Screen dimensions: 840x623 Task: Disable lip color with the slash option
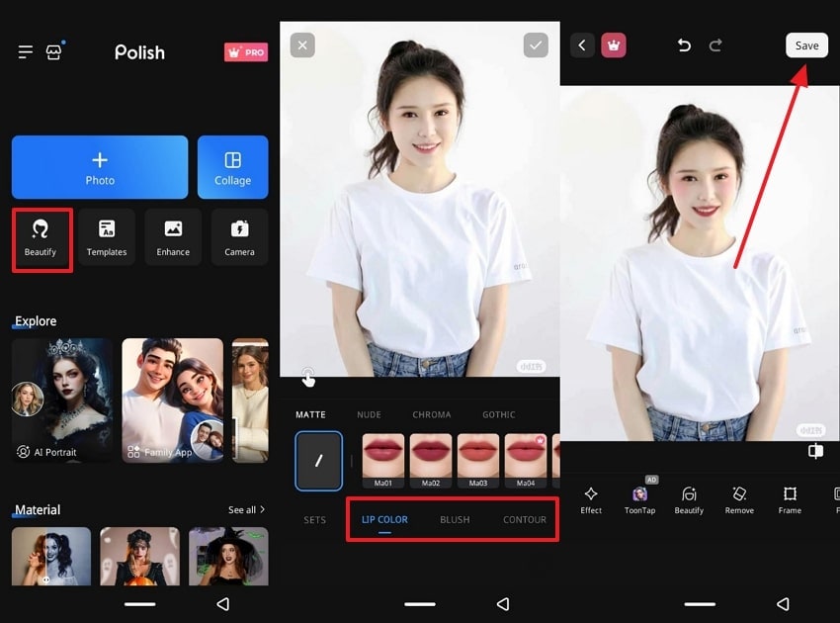[x=318, y=460]
